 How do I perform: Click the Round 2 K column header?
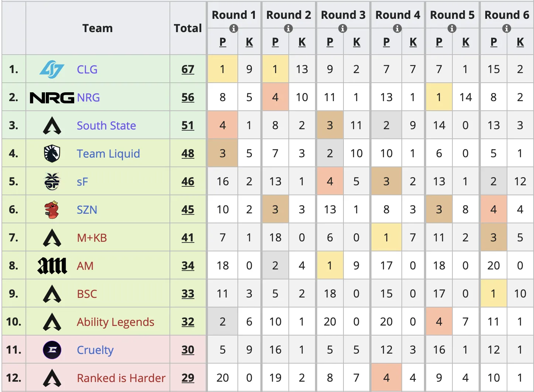pyautogui.click(x=302, y=42)
